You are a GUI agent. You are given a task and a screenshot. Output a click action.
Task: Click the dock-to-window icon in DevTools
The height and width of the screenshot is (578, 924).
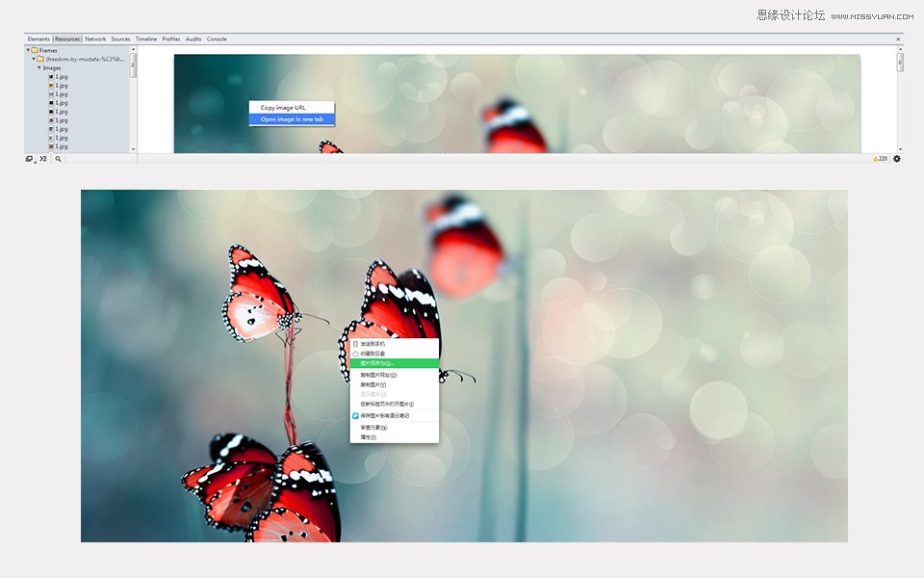[29, 159]
